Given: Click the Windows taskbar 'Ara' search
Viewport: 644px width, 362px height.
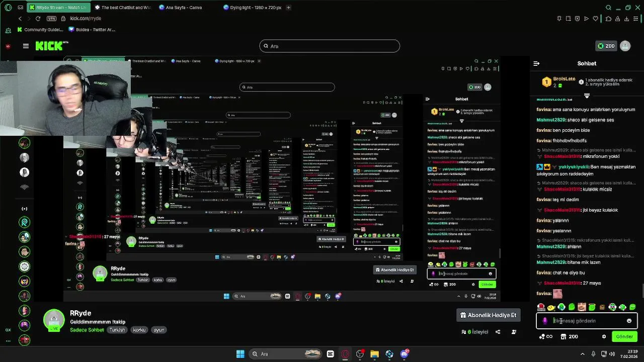Looking at the screenshot, I should [x=286, y=354].
